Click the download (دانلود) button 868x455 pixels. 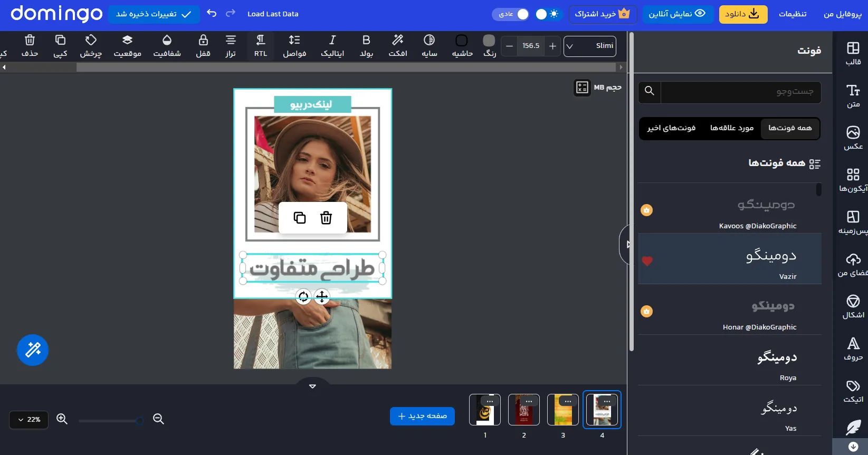coord(743,14)
